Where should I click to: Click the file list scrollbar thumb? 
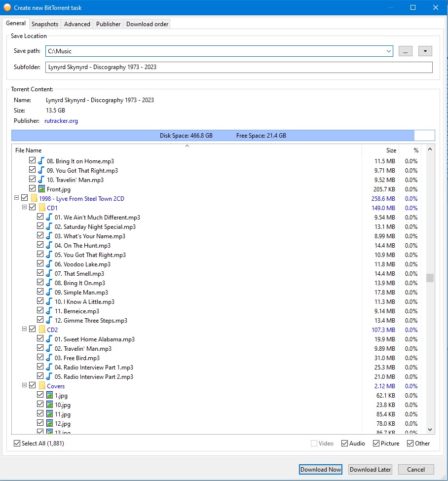tap(430, 278)
